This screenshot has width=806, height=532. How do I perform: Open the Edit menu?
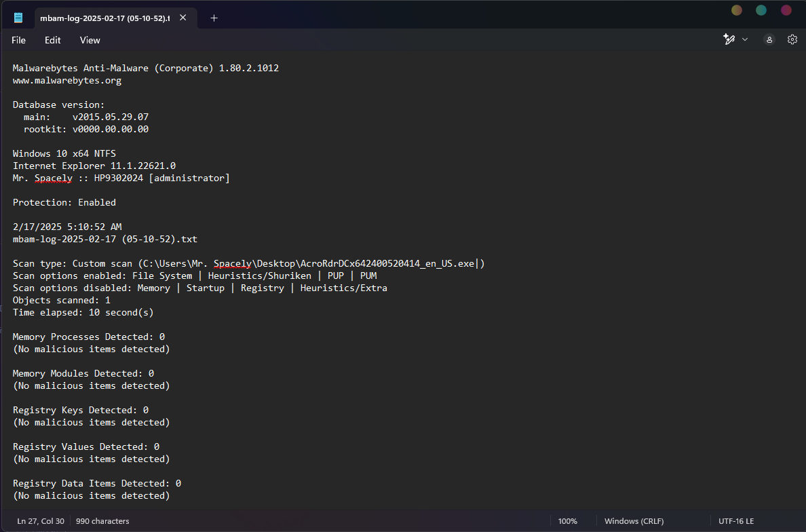pos(52,40)
